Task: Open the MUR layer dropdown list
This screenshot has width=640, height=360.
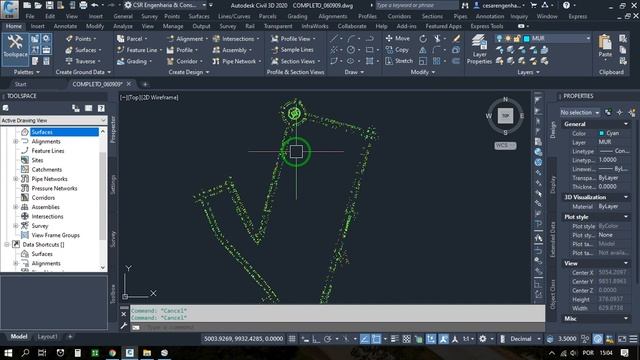Action: coord(588,38)
